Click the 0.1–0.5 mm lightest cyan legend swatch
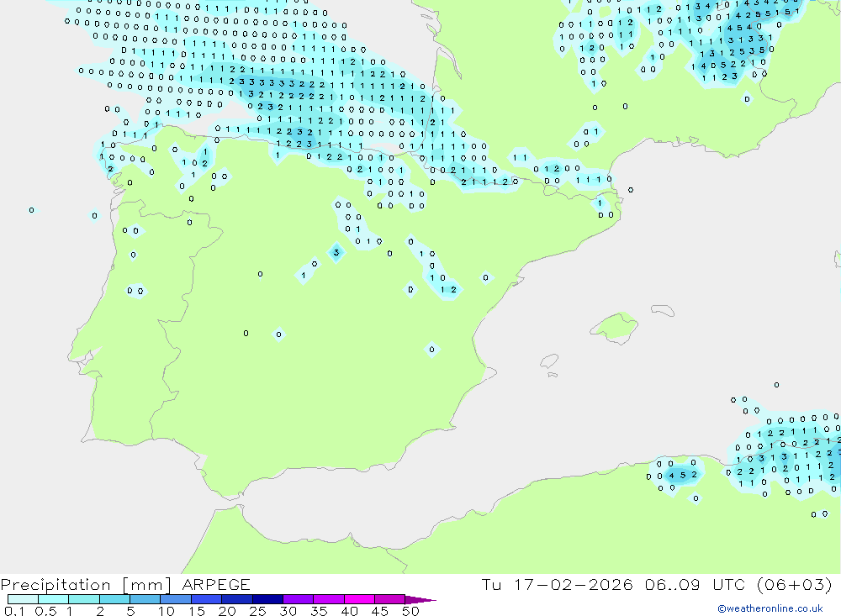Viewport: 841px width, 616px height. (23, 599)
